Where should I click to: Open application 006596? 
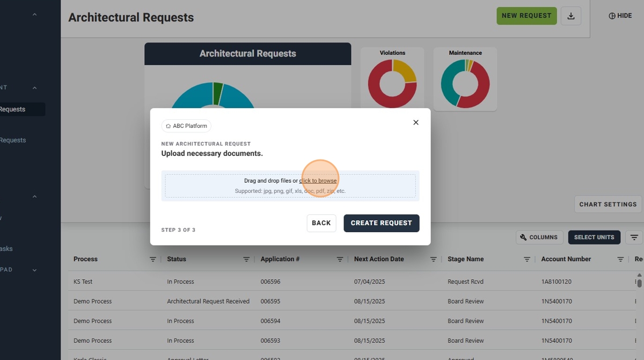(270, 282)
